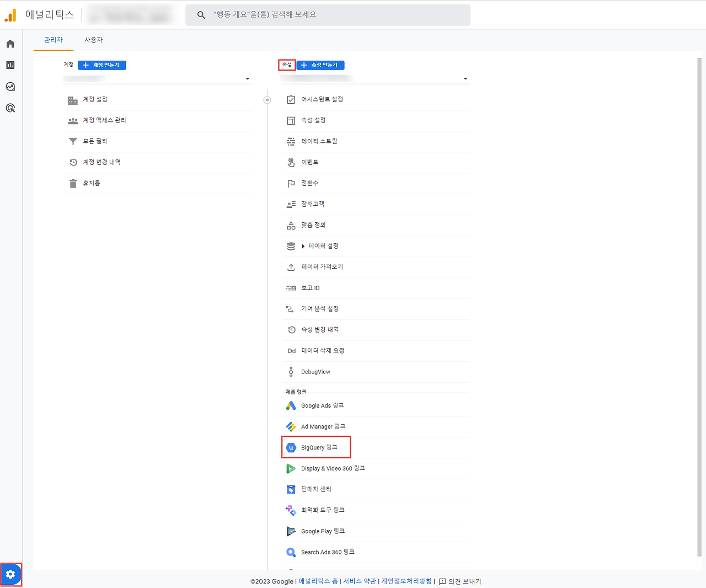Click the BigQuery hexagon icon

(291, 448)
